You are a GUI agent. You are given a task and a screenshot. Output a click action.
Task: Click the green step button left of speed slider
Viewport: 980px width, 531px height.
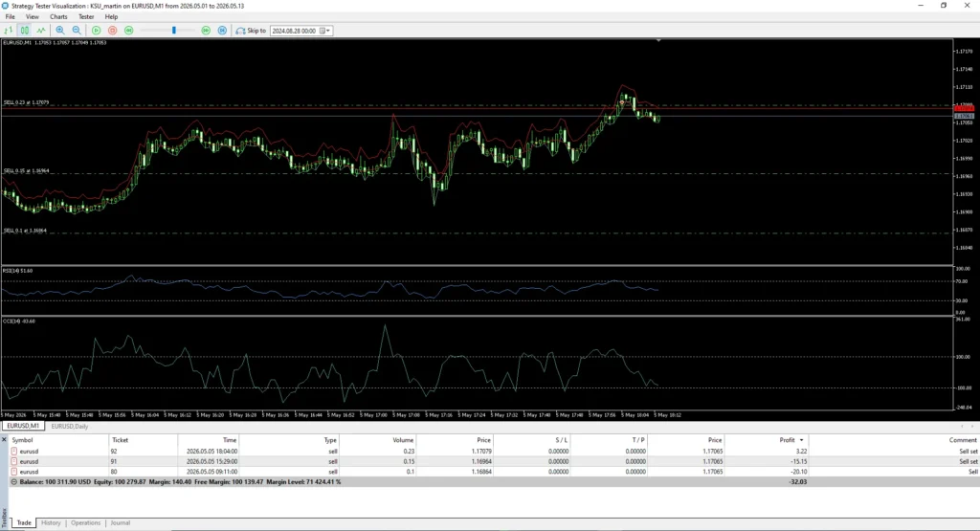[x=129, y=30]
